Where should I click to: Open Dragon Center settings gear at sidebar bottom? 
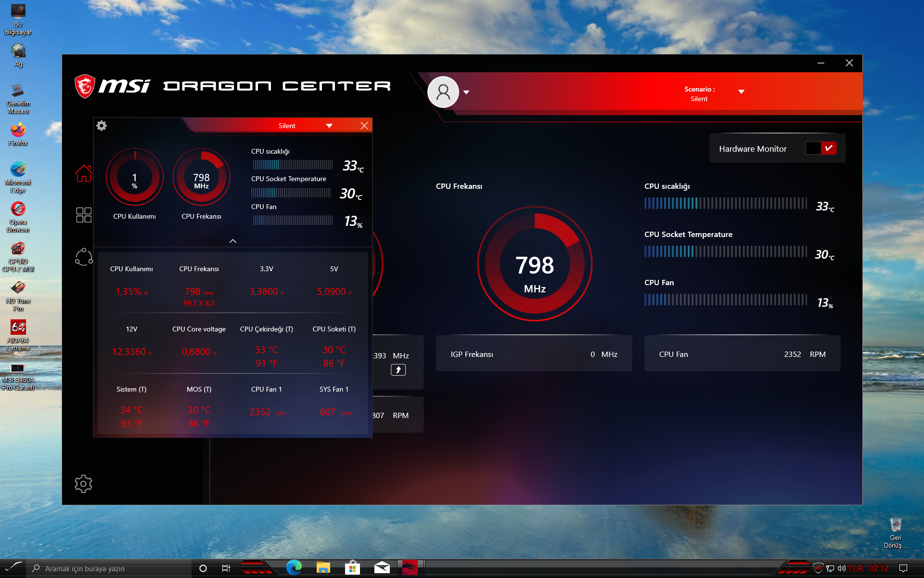click(x=83, y=484)
